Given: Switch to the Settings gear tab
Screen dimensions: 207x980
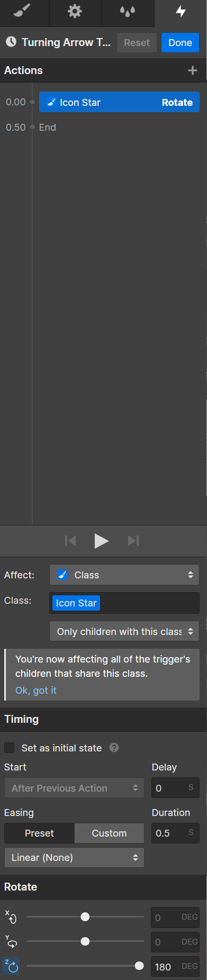Looking at the screenshot, I should [75, 12].
